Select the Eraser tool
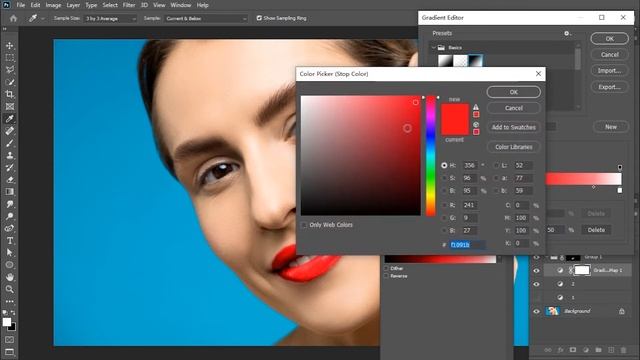The image size is (640, 360). pyautogui.click(x=9, y=180)
